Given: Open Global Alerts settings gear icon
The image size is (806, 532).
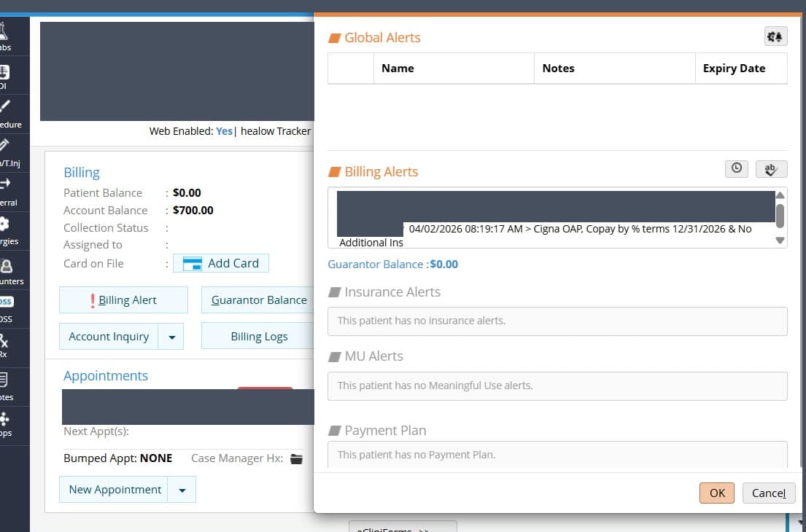Looking at the screenshot, I should [x=775, y=36].
